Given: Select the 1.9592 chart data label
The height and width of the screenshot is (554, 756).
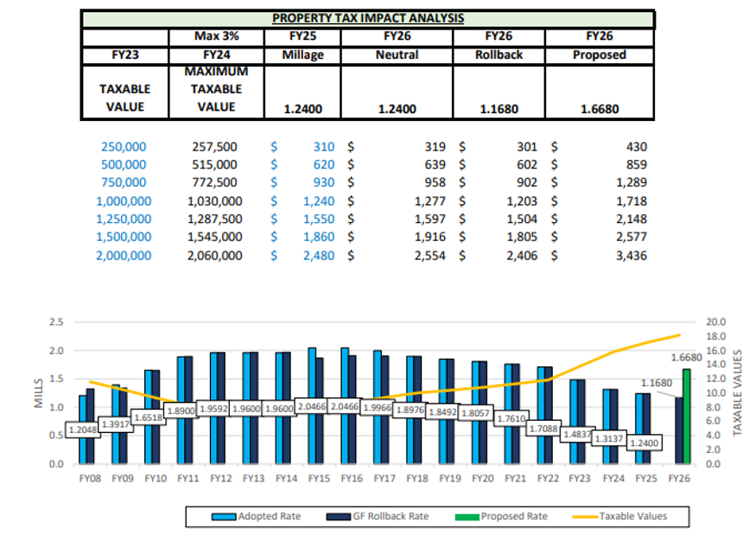Looking at the screenshot, I should [213, 409].
